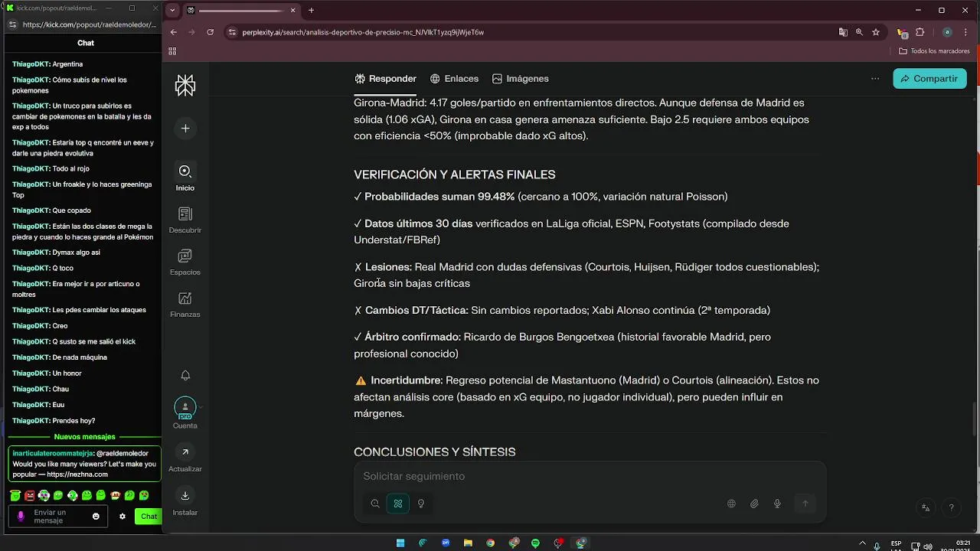Click the 'CONCLUSIONES Y SÍNTESIS' heading
Image resolution: width=980 pixels, height=551 pixels.
pyautogui.click(x=434, y=452)
